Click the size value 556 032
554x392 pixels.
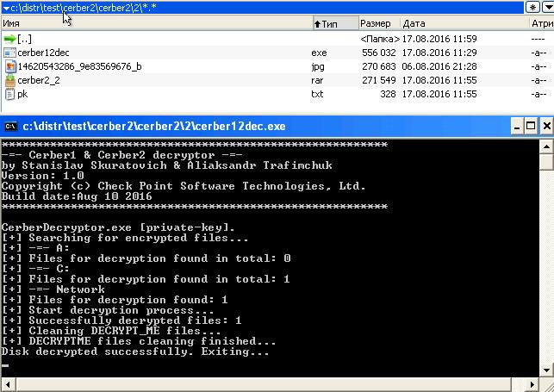click(x=379, y=53)
